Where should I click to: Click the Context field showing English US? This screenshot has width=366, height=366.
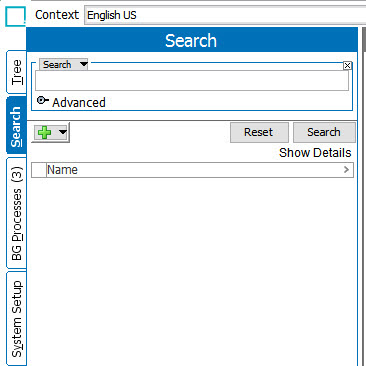coord(225,15)
